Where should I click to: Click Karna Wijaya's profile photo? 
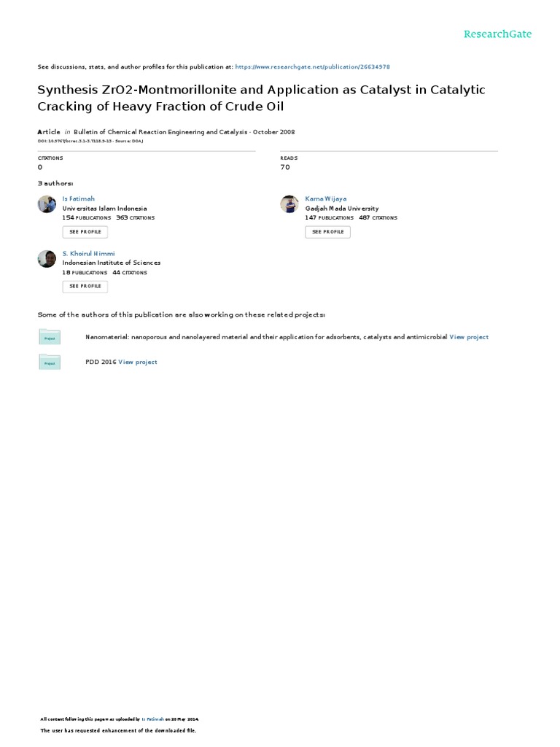click(289, 204)
